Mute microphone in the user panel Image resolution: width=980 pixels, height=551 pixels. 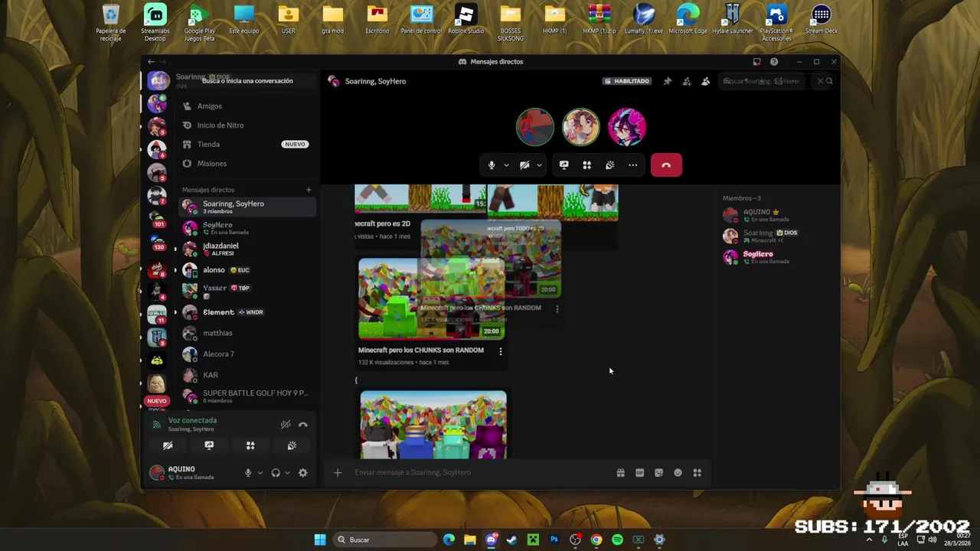tap(248, 473)
